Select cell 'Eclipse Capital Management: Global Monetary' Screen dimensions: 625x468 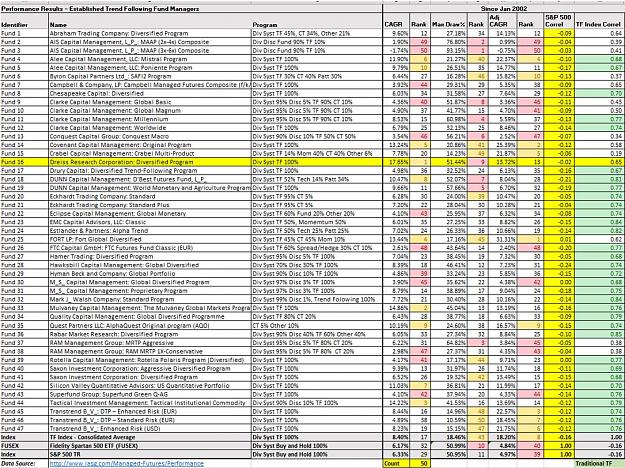click(x=150, y=214)
